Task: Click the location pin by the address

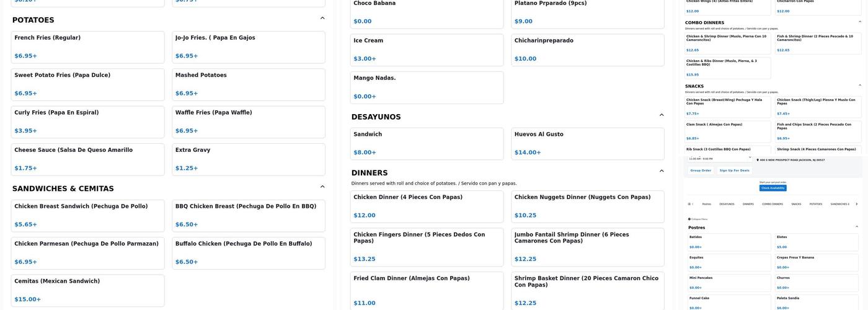Action: [758, 160]
